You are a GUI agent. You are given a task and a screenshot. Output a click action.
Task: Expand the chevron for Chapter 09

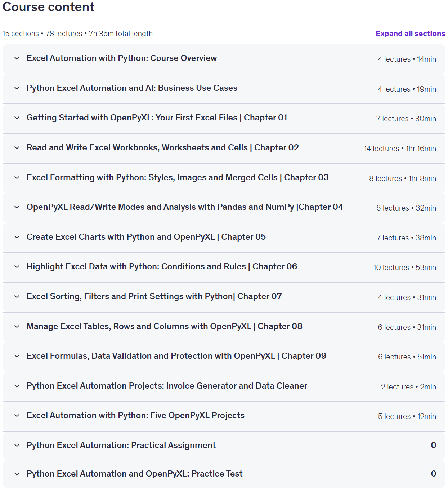(x=17, y=356)
